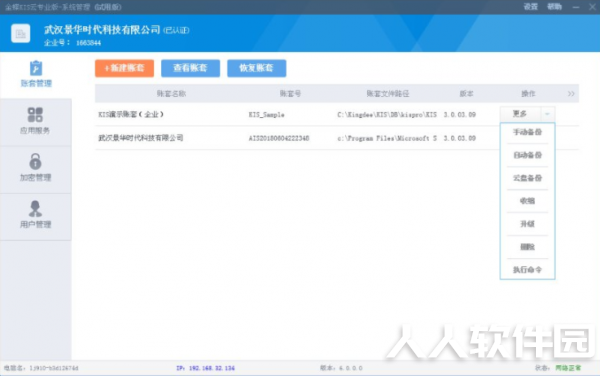Image resolution: width=600 pixels, height=376 pixels.
Task: Expand columns with the >> chevron
Action: pyautogui.click(x=571, y=94)
